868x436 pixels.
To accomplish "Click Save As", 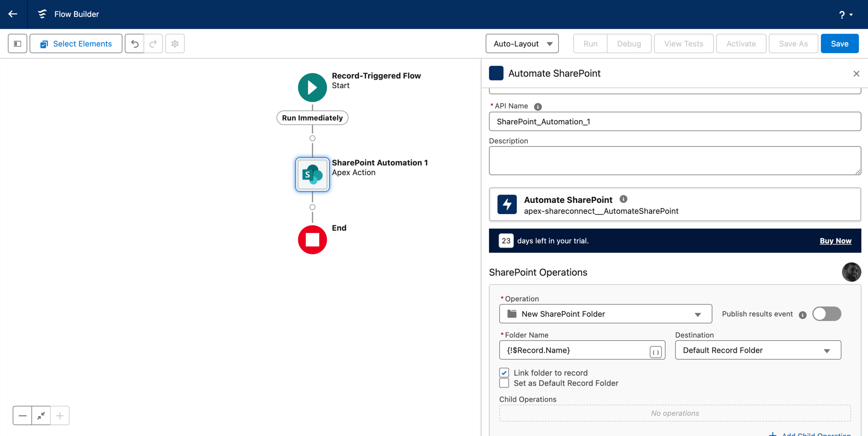I will coord(793,43).
